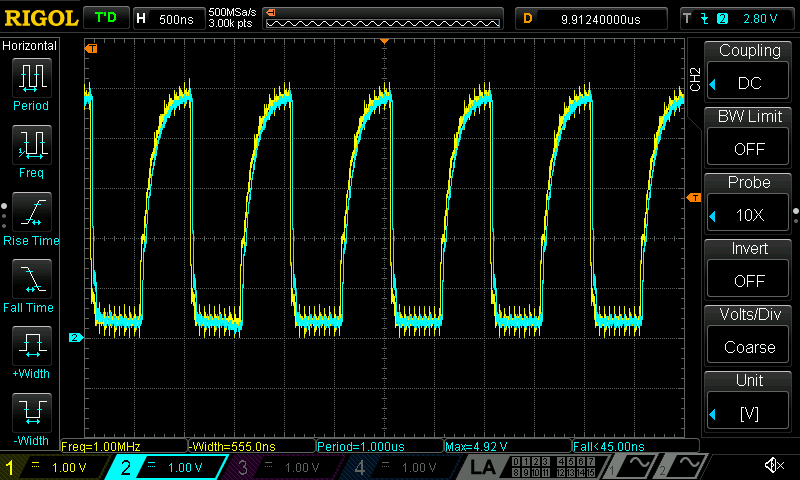This screenshot has height=480, width=800.
Task: Click the Horizontal menu header
Action: 30,45
